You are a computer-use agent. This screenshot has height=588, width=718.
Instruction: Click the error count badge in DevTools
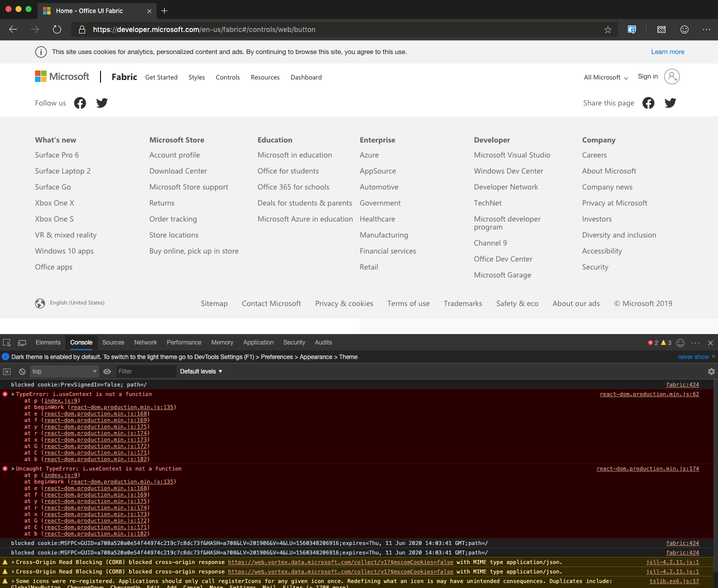[x=653, y=342]
